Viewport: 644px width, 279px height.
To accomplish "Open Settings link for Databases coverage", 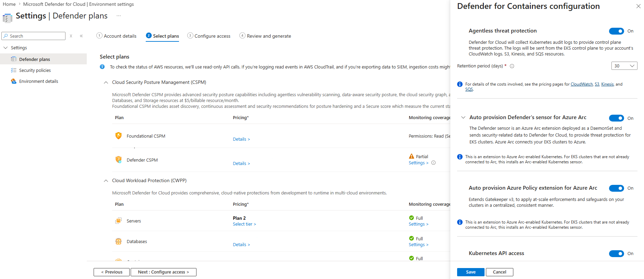I will (x=419, y=245).
